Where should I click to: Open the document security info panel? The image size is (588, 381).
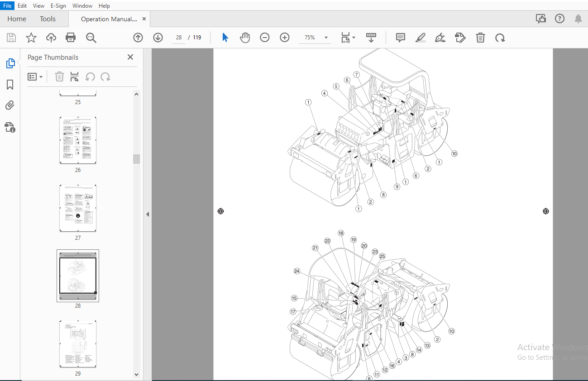(x=10, y=127)
